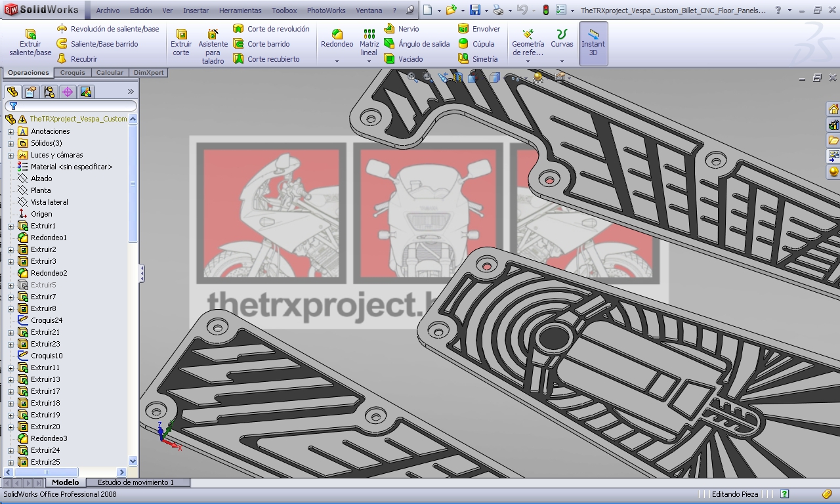Viewport: 840px width, 504px height.
Task: Expand the Anotaciones tree node
Action: click(x=10, y=131)
